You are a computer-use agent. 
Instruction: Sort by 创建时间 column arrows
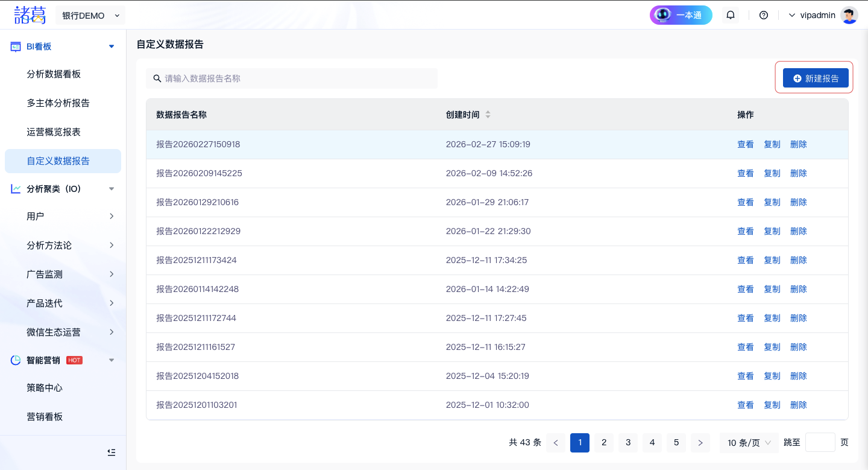click(488, 115)
